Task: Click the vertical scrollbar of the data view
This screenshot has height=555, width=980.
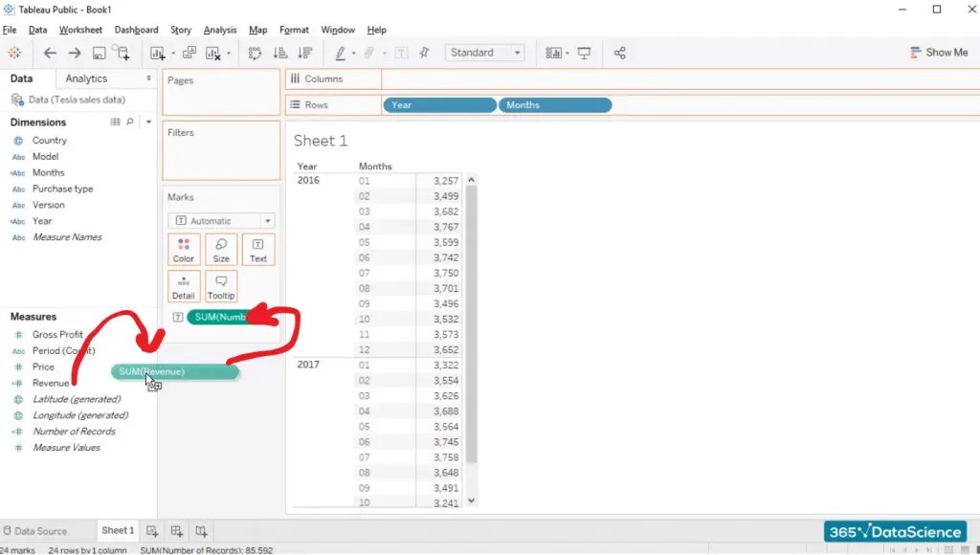Action: (x=472, y=335)
